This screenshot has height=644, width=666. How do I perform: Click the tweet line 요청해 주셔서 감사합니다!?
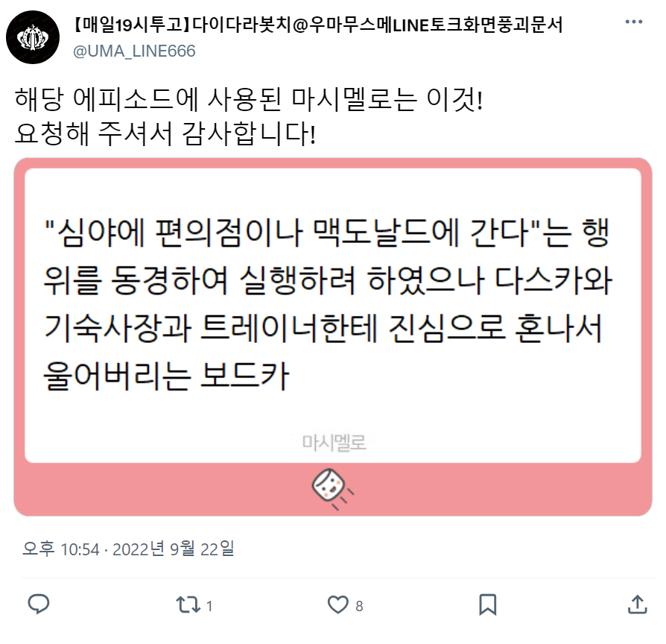coord(165,133)
